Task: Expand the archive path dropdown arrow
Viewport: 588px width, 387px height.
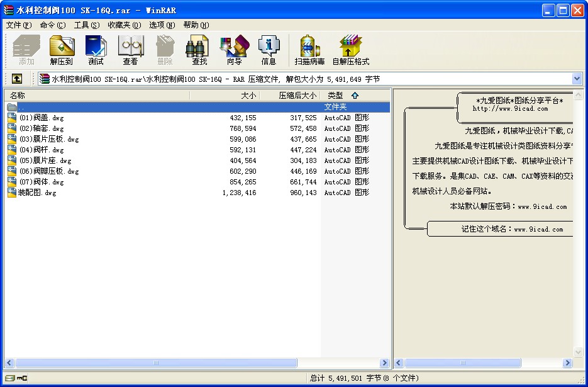Action: click(577, 79)
